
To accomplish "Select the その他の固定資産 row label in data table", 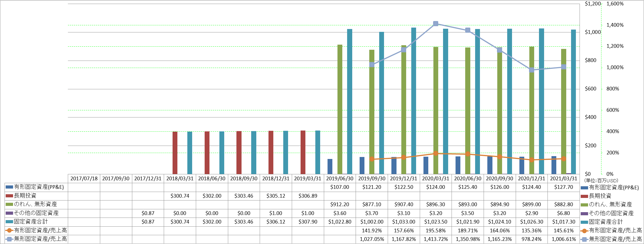I will point(36,213).
